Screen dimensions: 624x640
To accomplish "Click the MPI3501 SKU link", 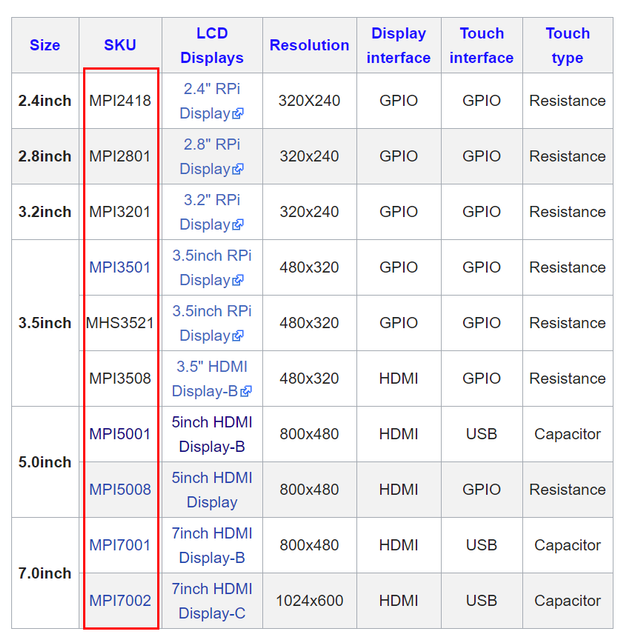I will coord(120,267).
